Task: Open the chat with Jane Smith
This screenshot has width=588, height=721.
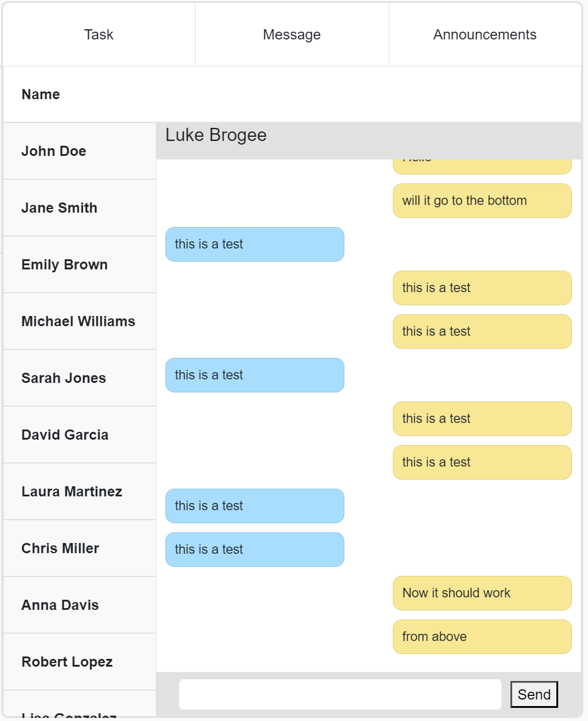Action: pos(59,207)
